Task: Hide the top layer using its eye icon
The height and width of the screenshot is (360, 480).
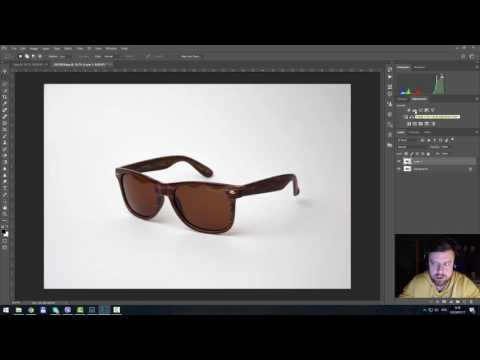Action: [399, 161]
